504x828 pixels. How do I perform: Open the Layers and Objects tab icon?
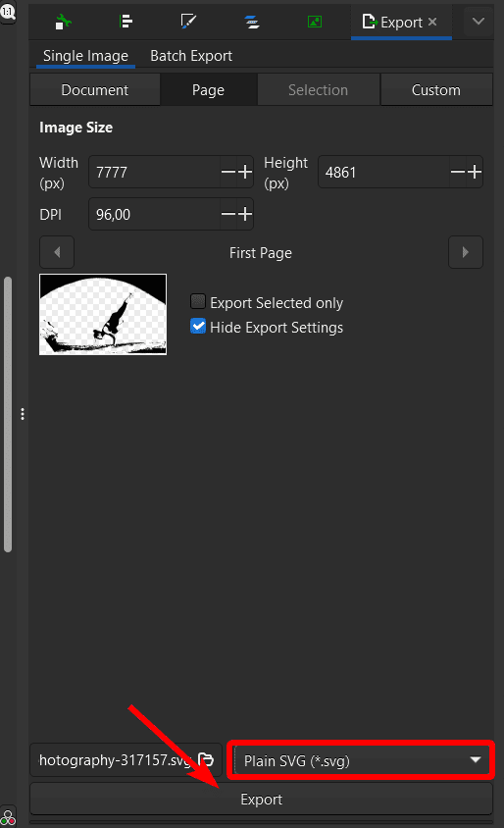point(252,22)
